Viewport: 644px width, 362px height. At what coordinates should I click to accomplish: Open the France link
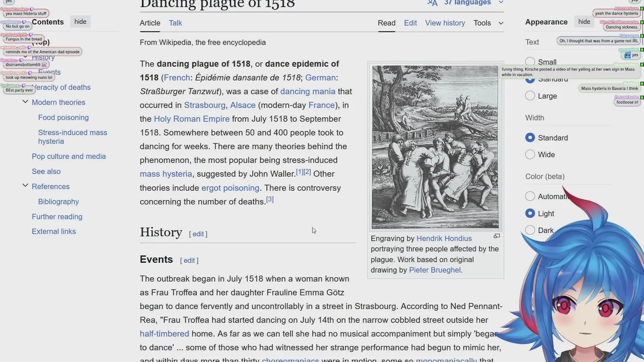click(x=322, y=105)
